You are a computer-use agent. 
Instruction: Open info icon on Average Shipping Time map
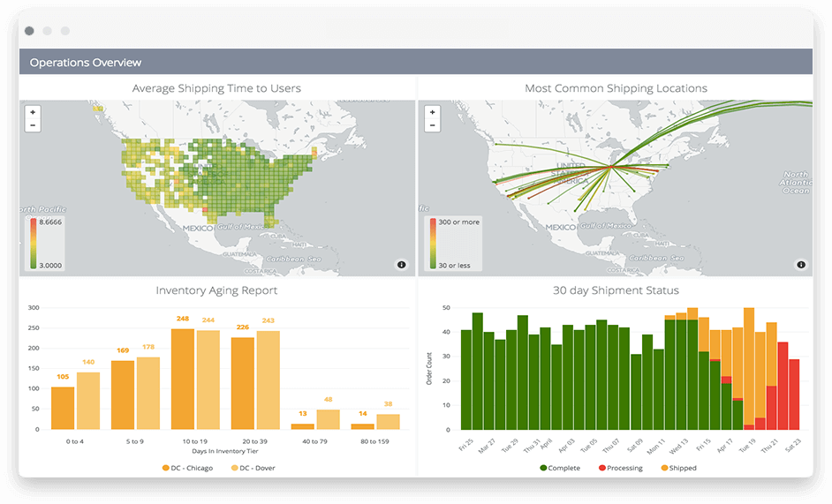(x=402, y=265)
